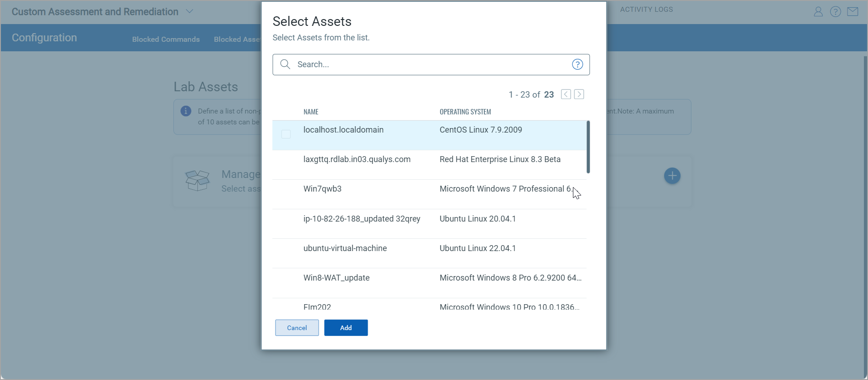Click the asset list scrollbar
868x380 pixels.
pyautogui.click(x=588, y=147)
